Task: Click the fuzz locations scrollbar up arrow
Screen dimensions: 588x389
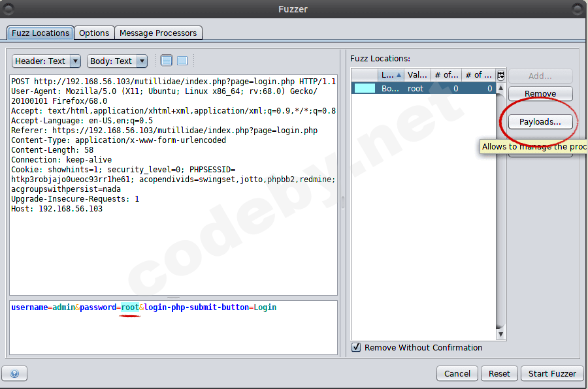Action: 500,88
